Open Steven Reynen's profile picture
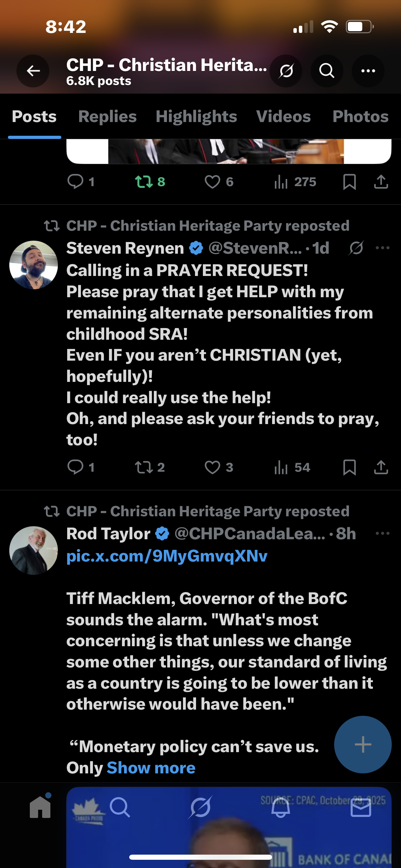 point(33,265)
